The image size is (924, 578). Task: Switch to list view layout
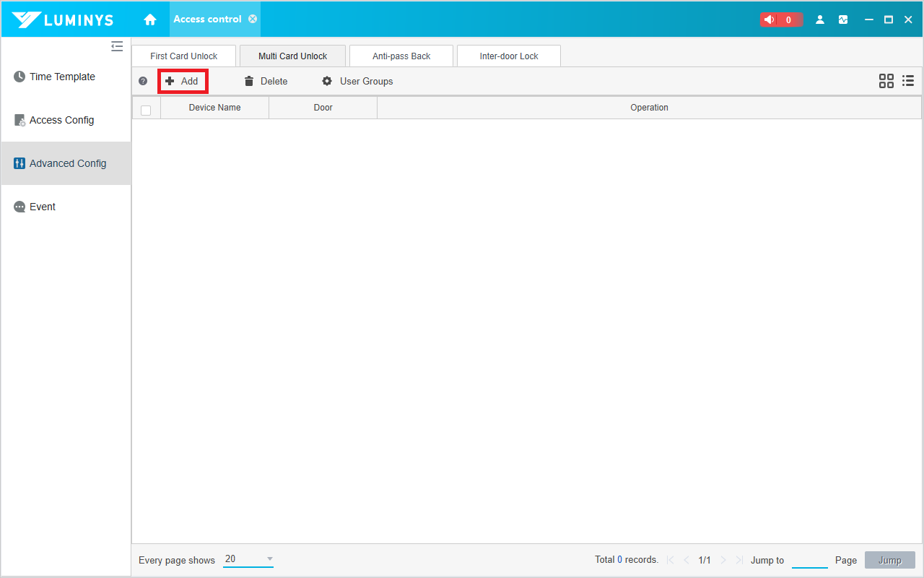(x=908, y=81)
